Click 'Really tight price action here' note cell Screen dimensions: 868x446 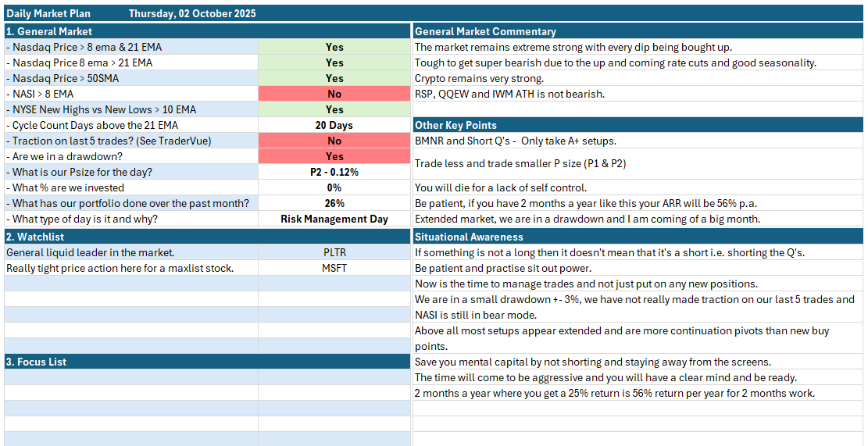131,268
